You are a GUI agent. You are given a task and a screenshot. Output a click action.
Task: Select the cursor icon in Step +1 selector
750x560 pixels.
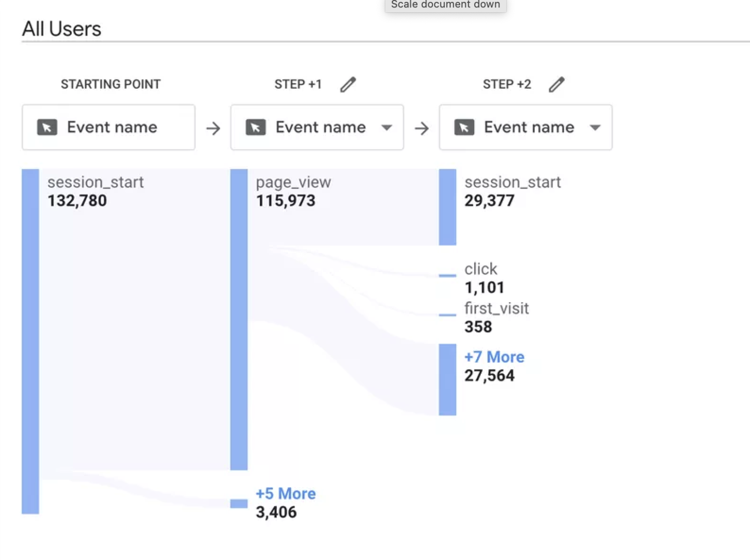256,127
